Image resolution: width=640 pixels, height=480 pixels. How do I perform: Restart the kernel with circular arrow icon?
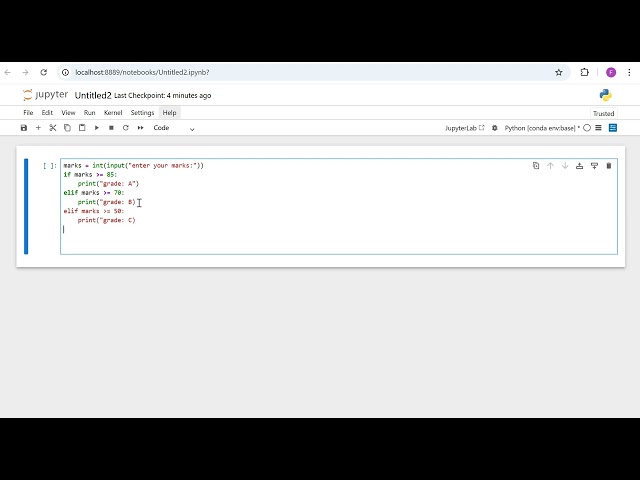pos(126,128)
